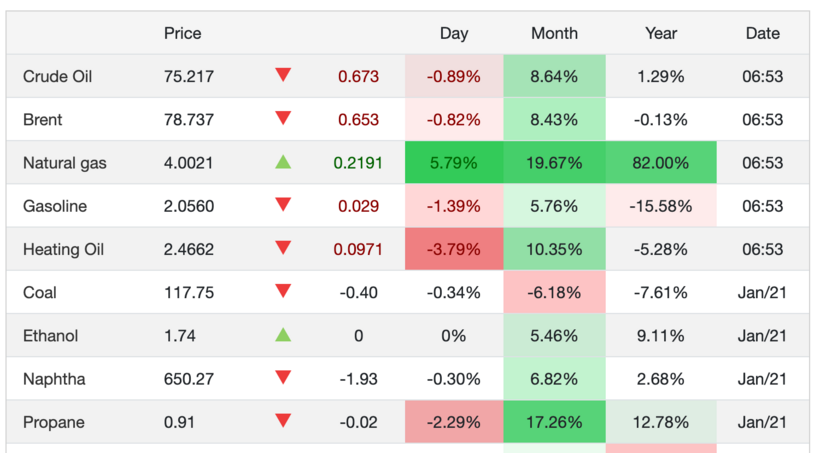Click Brent day change -0.82%

[453, 120]
